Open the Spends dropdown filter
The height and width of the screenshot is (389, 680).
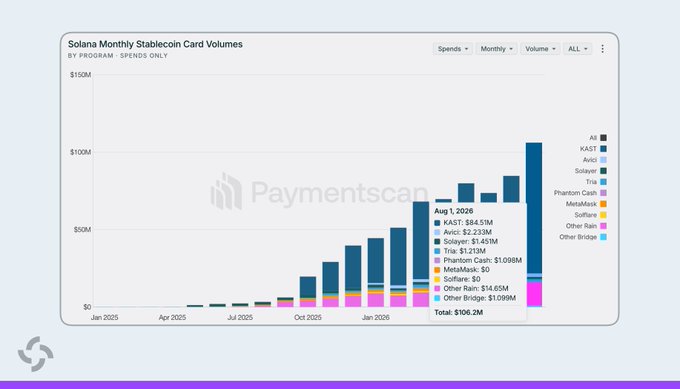tap(453, 49)
